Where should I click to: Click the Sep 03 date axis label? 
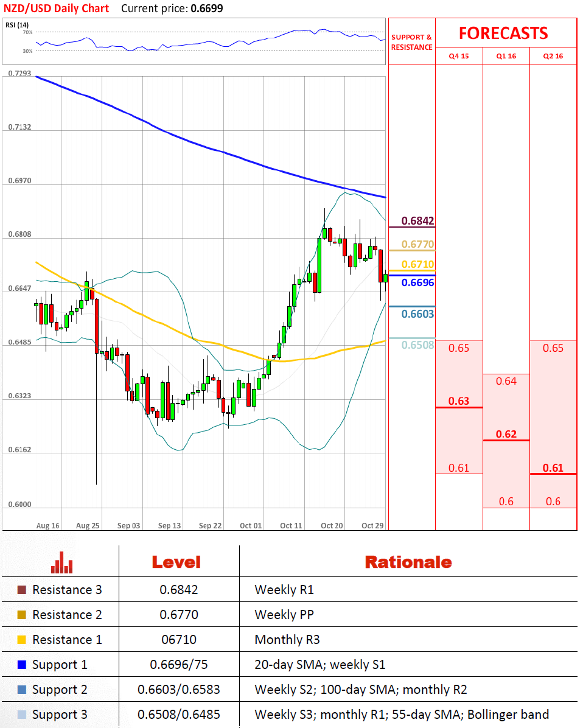click(x=128, y=525)
